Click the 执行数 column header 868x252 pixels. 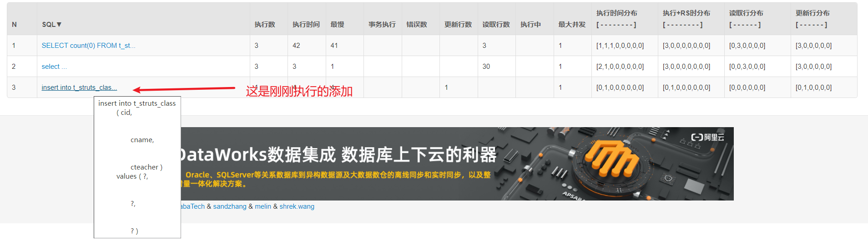[x=265, y=25]
